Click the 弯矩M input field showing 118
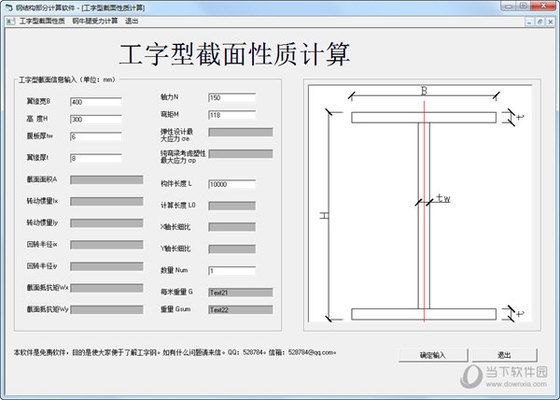This screenshot has height=400, width=560. [232, 115]
